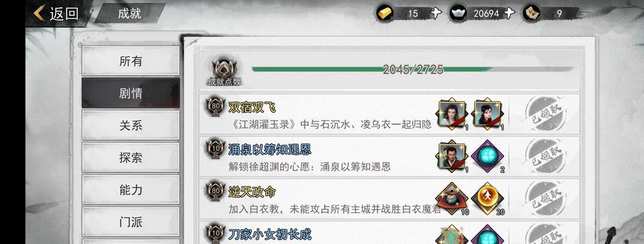Tap the gold bar currency icon
This screenshot has width=644, height=244.
[385, 13]
